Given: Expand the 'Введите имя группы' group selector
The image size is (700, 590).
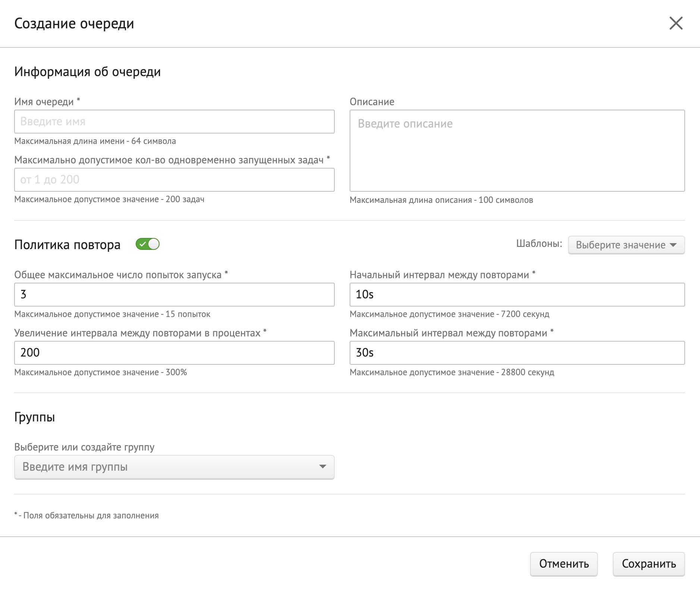Looking at the screenshot, I should coord(174,467).
